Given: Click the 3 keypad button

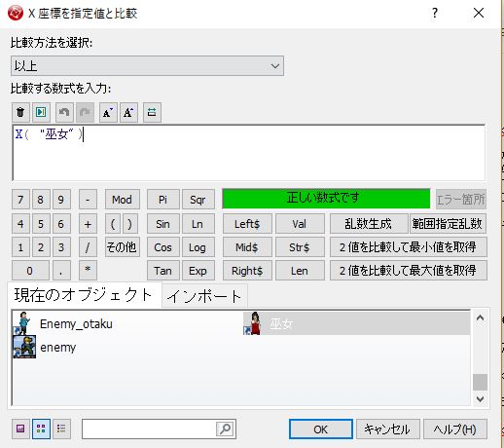Looking at the screenshot, I should pos(61,247).
